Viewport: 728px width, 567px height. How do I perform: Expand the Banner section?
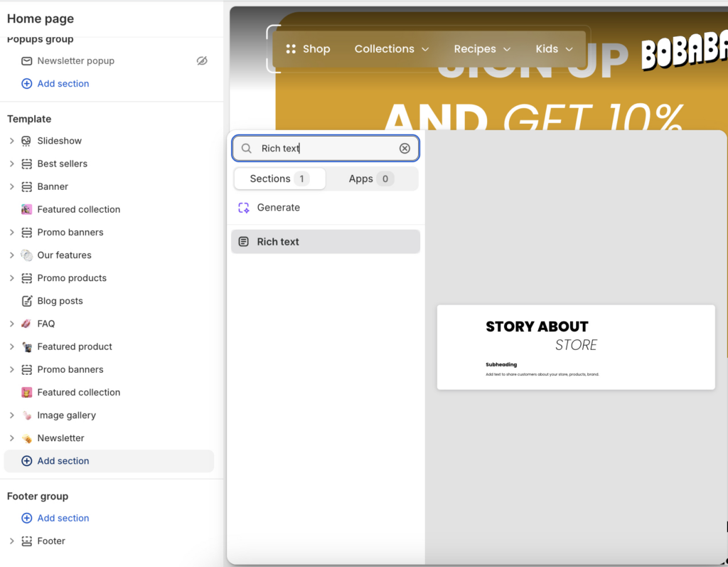point(12,186)
